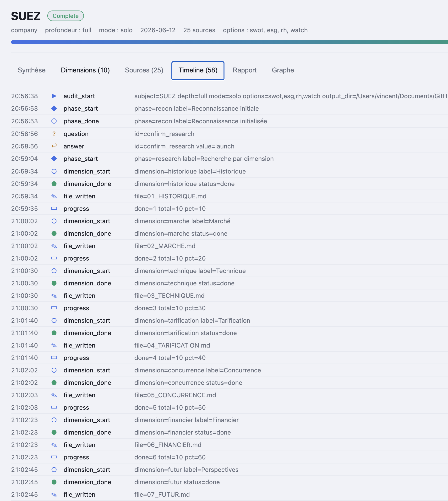Click green dot icon for futur dimension_done
The image size is (448, 501).
tap(54, 482)
